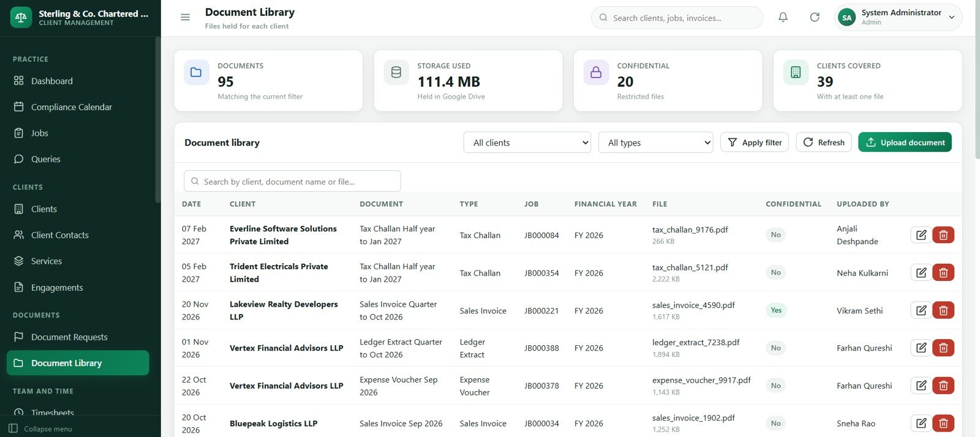Open Jobs in the sidebar
The width and height of the screenshot is (980, 437).
(78, 133)
